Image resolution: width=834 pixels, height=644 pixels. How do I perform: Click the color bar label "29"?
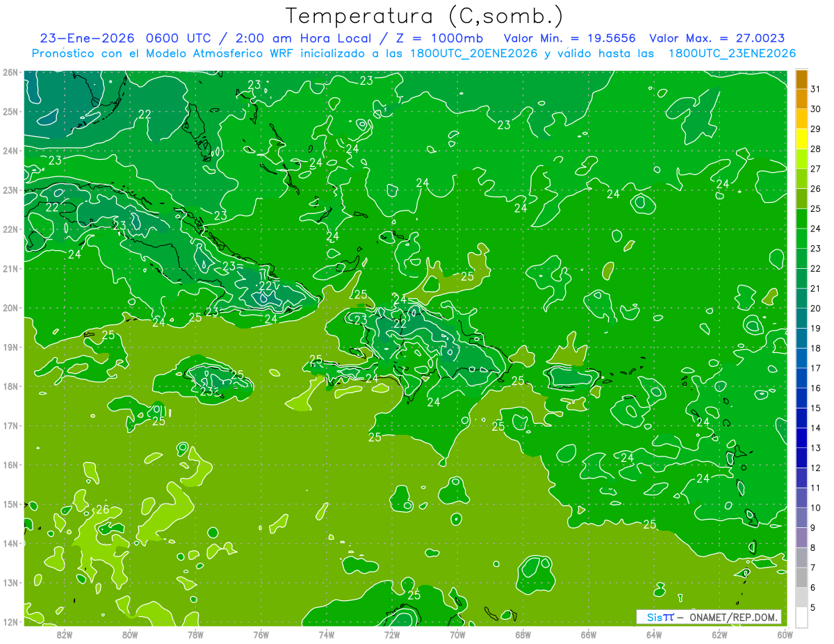coord(815,129)
